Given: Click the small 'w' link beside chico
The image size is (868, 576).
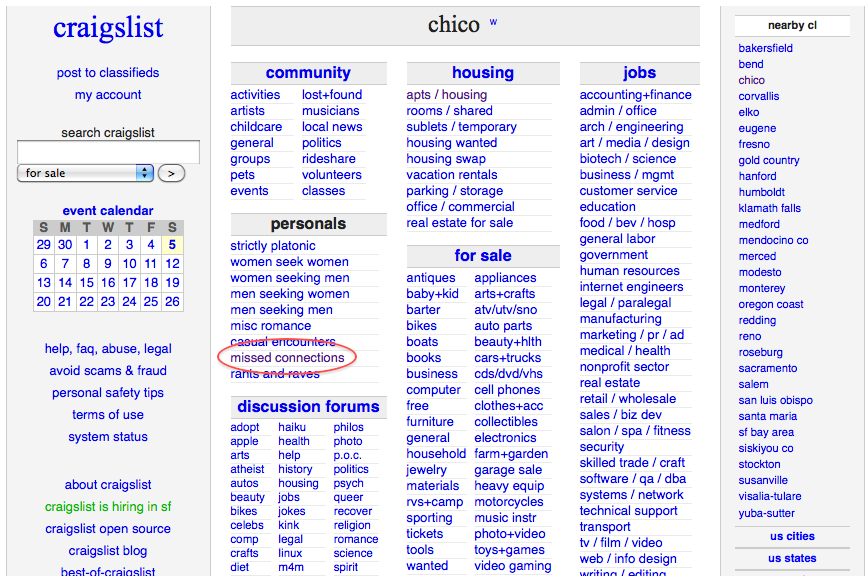Looking at the screenshot, I should click(x=493, y=23).
